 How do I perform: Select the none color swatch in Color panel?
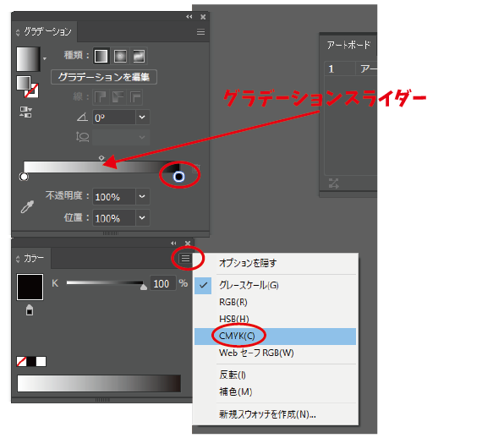(x=21, y=362)
